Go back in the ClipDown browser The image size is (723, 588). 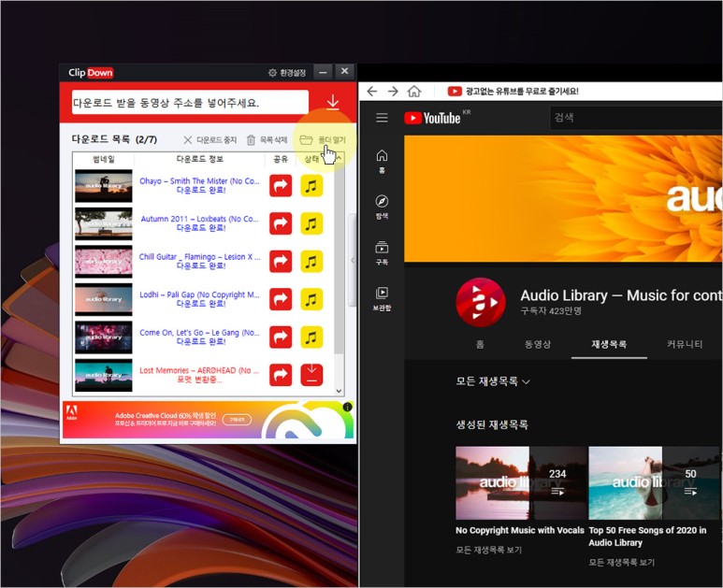click(371, 92)
